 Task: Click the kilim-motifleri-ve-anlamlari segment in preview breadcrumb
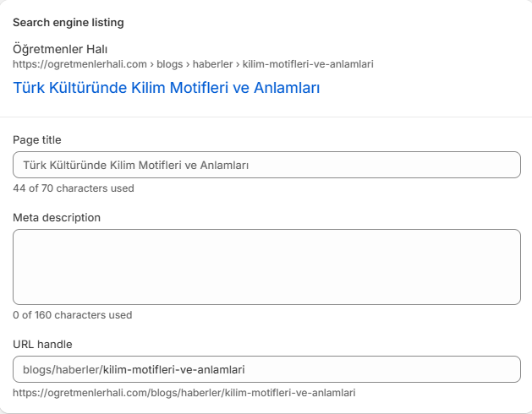click(308, 63)
